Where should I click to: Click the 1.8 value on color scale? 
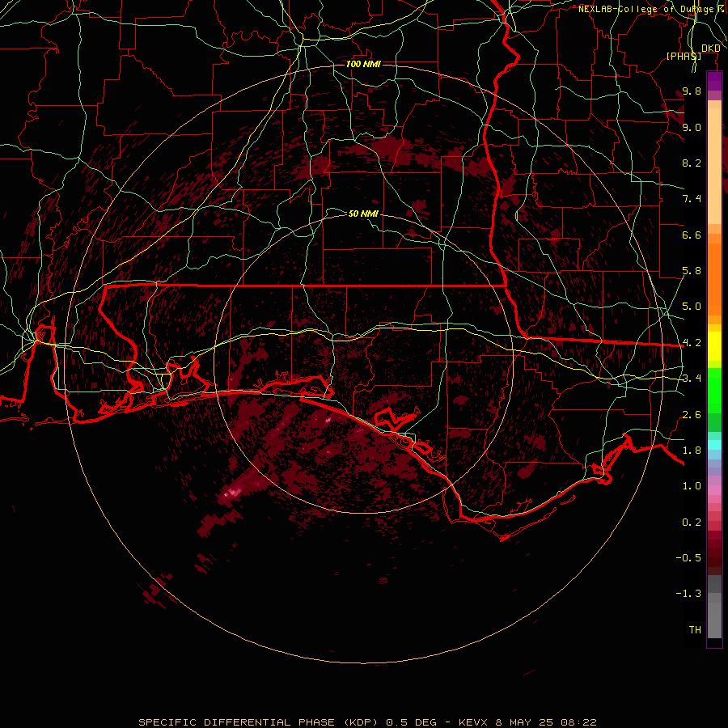point(692,451)
